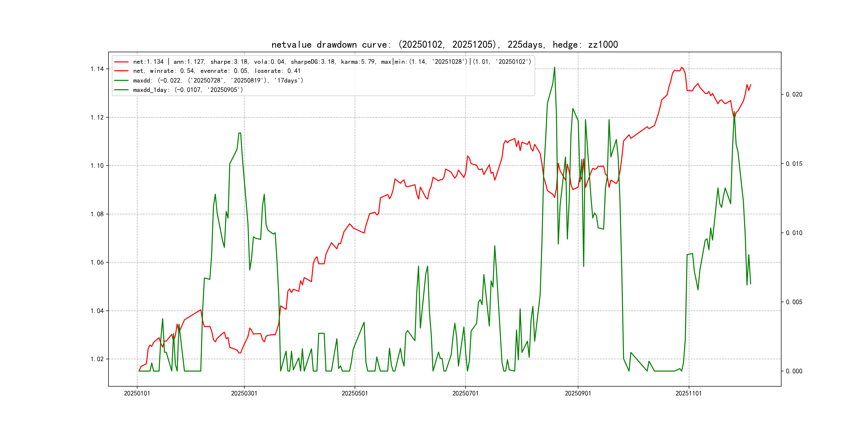The height and width of the screenshot is (434, 868).
Task: Click the 'maxdd_1day: (-0.0107' legend entry
Action: pos(188,90)
